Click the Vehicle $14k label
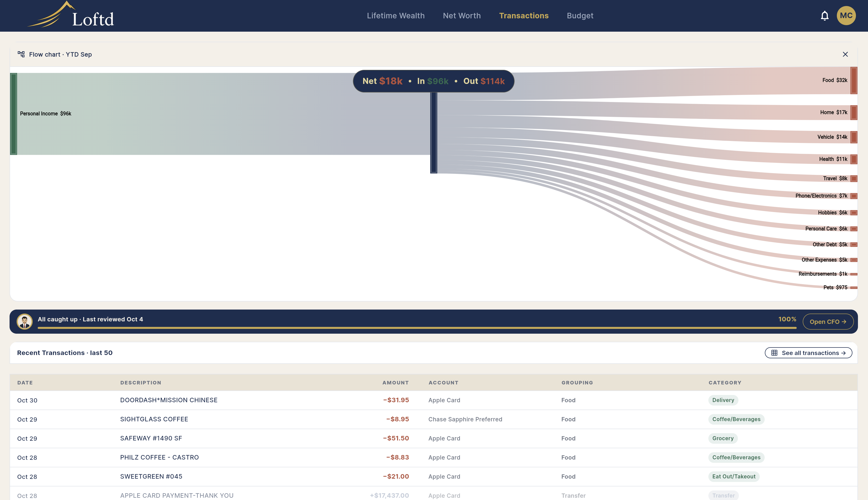Image resolution: width=868 pixels, height=500 pixels. point(832,137)
